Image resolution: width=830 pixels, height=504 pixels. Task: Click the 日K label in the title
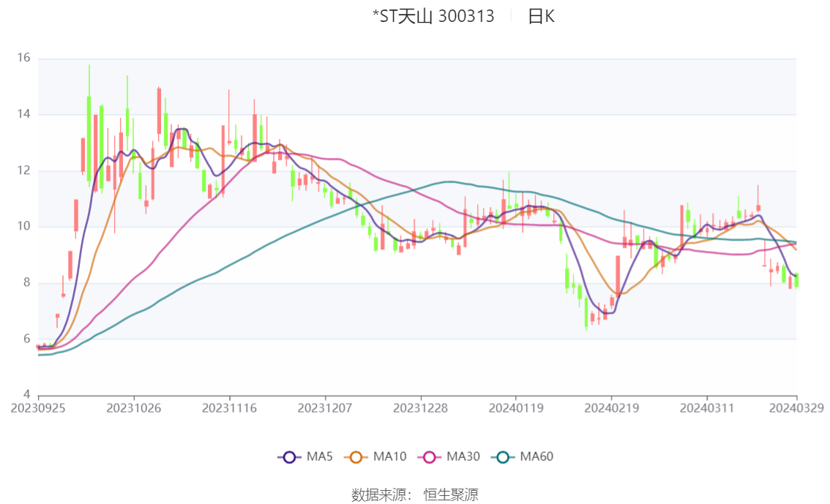[541, 16]
